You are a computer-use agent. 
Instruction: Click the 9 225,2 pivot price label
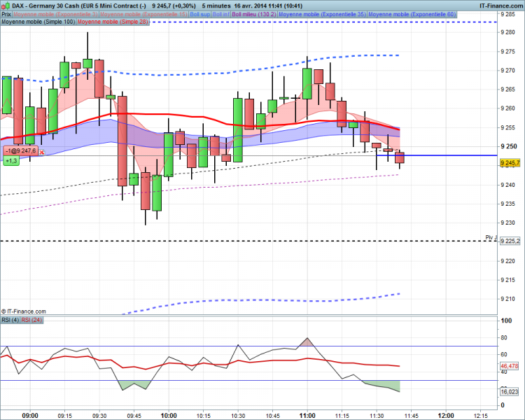pyautogui.click(x=510, y=241)
